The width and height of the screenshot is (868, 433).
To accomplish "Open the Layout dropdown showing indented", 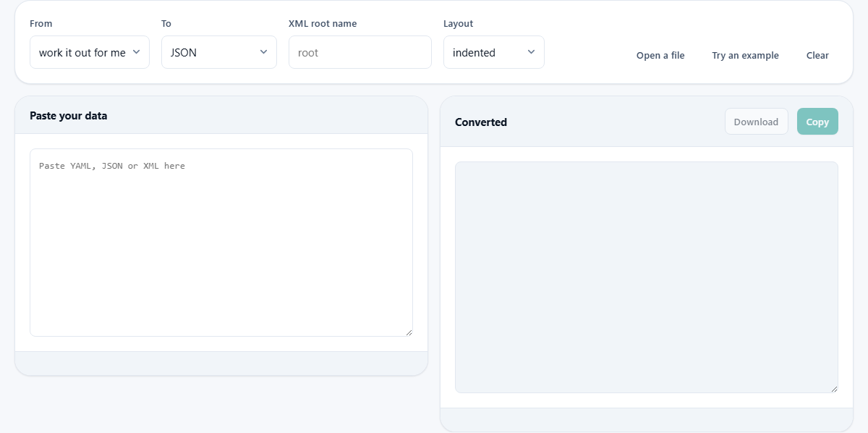I will pos(494,52).
